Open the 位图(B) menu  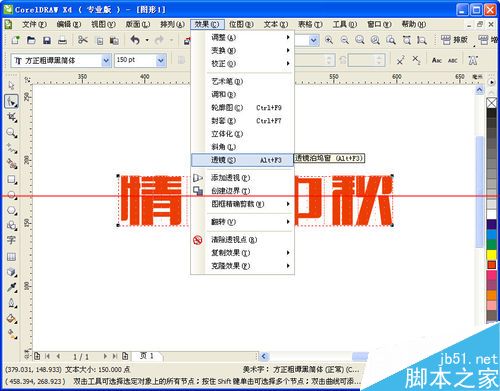(241, 24)
